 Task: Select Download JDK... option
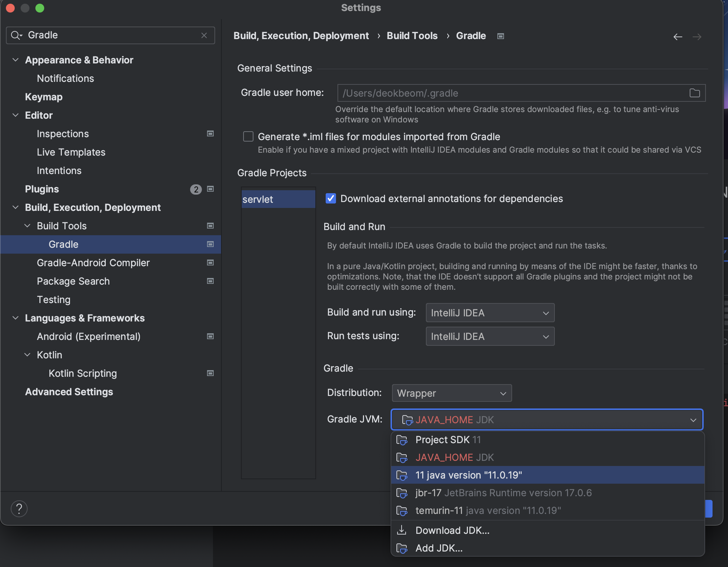pyautogui.click(x=547, y=531)
